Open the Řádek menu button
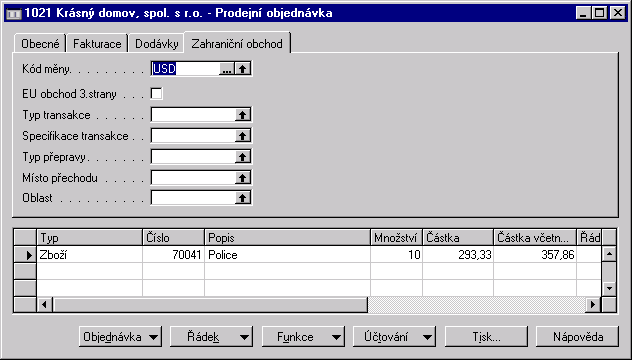Viewport: 632px width, 360px height. click(211, 337)
